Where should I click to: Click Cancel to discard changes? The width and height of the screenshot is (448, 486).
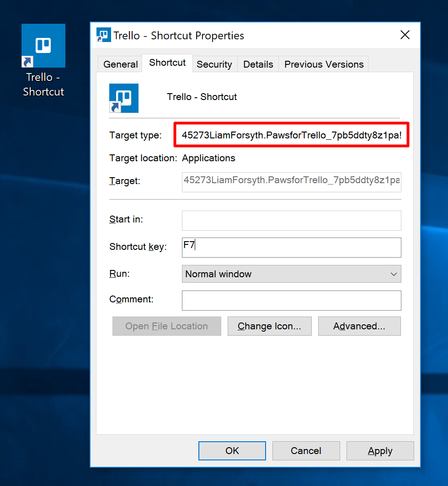pos(306,451)
